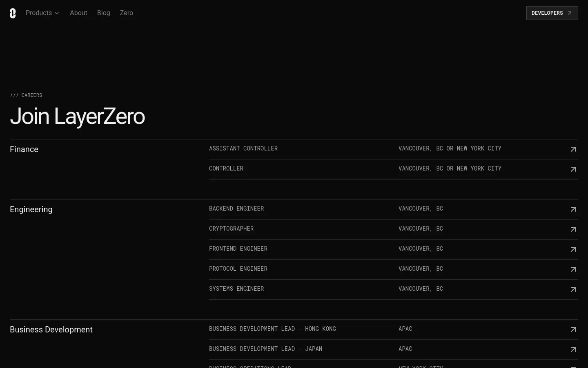Click APAC location in Japan row
This screenshot has width=588, height=368.
[405, 349]
